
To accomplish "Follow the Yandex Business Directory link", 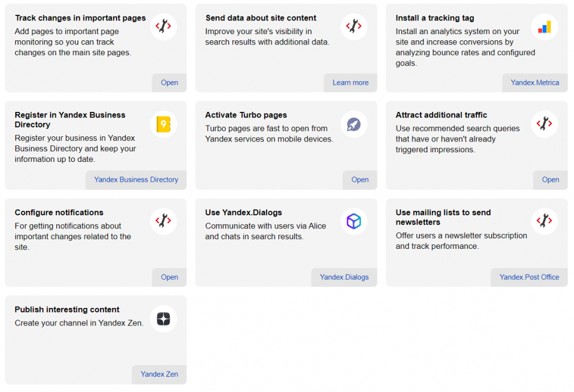I will coord(136,180).
